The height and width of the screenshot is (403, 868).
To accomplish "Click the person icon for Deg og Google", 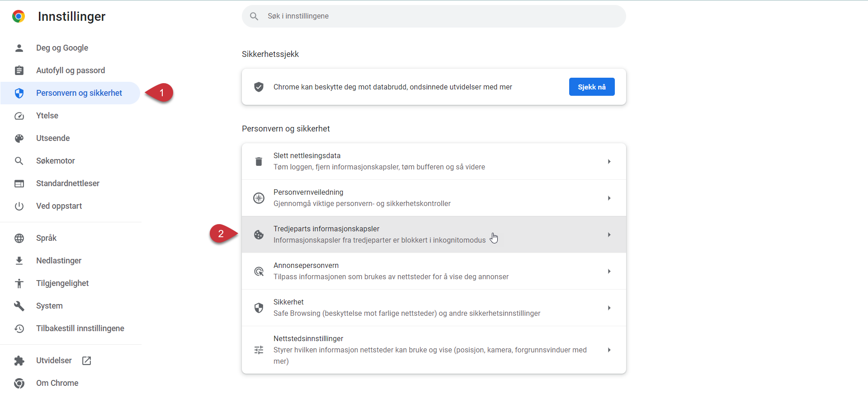I will pyautogui.click(x=19, y=48).
